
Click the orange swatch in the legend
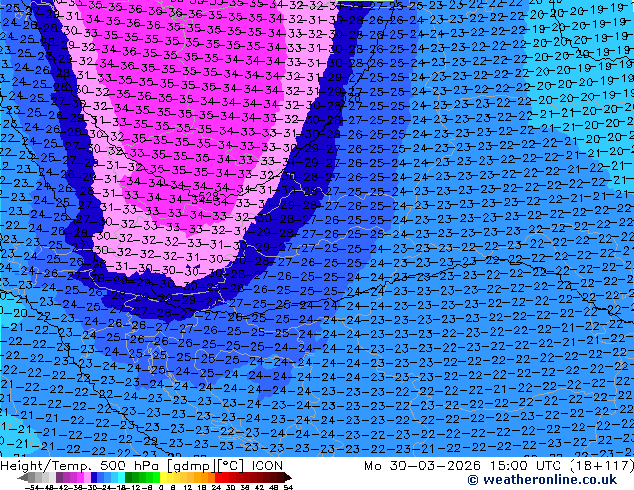pyautogui.click(x=205, y=477)
